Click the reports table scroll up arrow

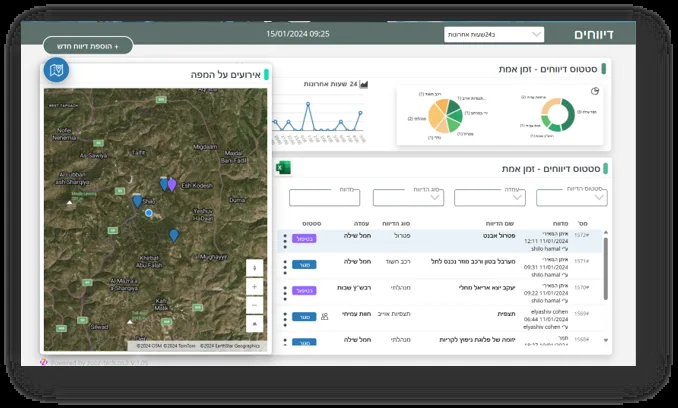(x=606, y=233)
